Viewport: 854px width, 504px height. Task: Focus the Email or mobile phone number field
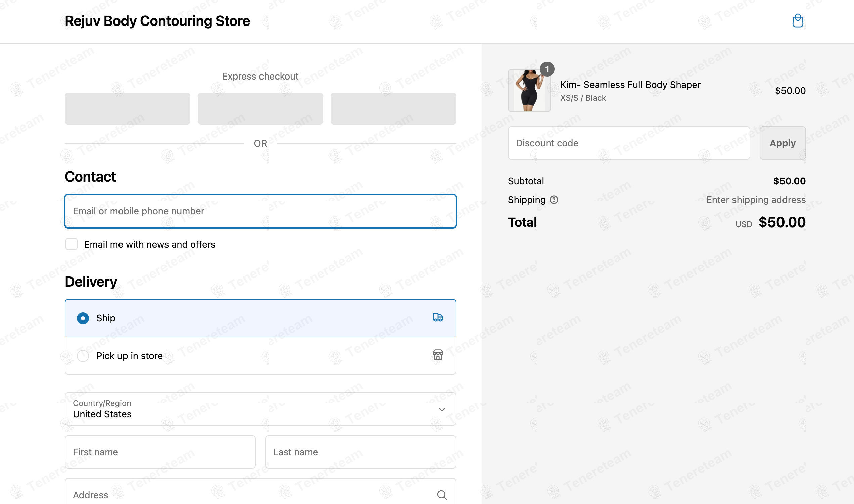pyautogui.click(x=260, y=211)
